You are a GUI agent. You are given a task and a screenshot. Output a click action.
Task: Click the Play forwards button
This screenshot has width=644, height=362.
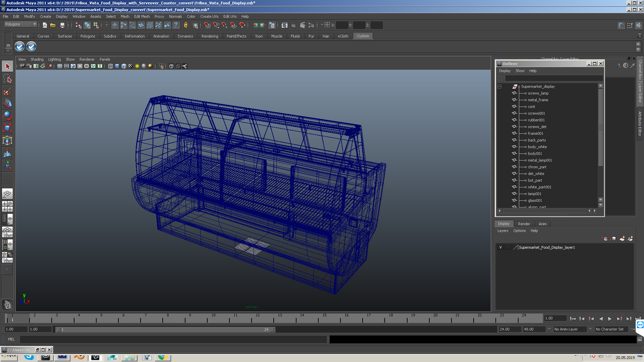pos(610,319)
